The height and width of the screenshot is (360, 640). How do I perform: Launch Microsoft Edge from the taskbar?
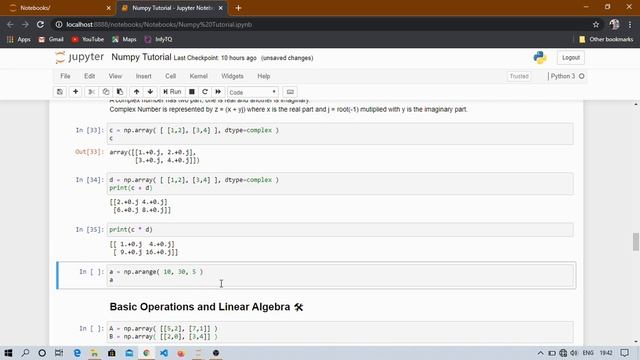(x=77, y=353)
